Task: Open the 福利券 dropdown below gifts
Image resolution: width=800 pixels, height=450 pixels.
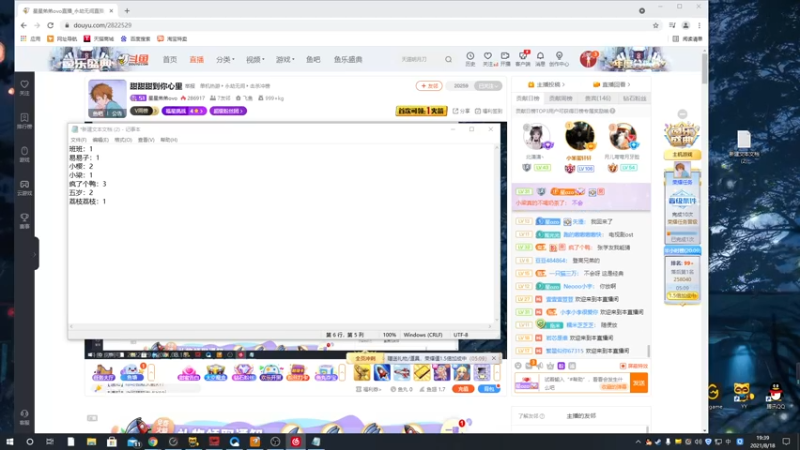Action: (368, 389)
